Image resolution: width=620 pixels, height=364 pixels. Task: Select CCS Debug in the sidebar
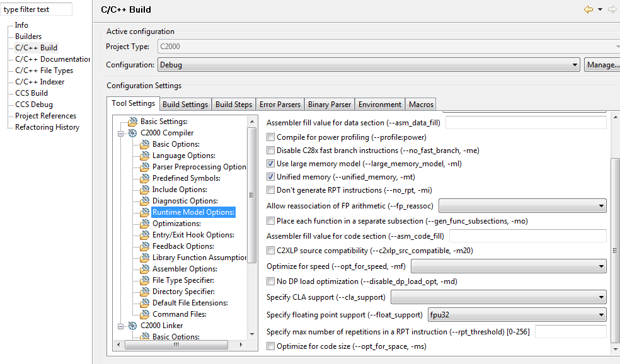coord(33,105)
